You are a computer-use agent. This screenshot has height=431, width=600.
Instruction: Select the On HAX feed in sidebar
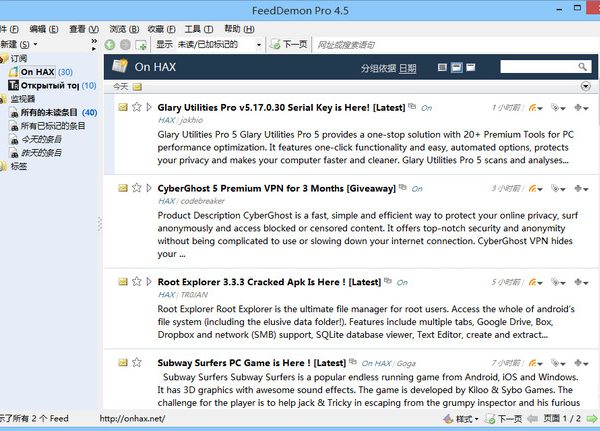[x=38, y=72]
